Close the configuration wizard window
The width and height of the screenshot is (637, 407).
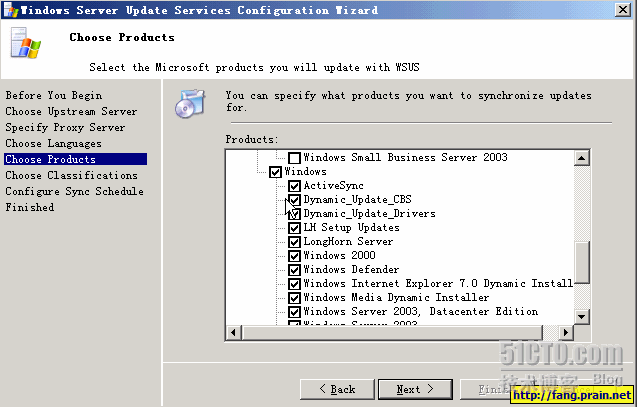pos(623,9)
